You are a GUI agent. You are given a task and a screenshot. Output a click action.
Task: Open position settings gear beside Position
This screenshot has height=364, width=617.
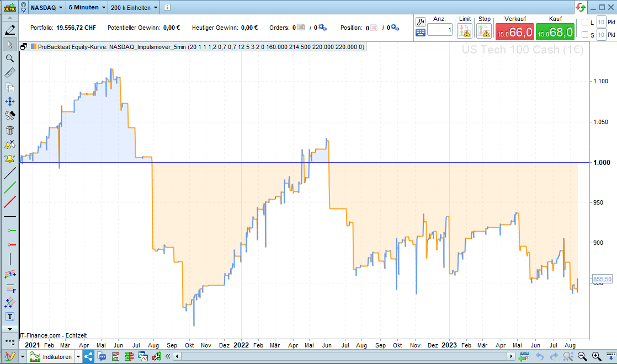pyautogui.click(x=395, y=27)
